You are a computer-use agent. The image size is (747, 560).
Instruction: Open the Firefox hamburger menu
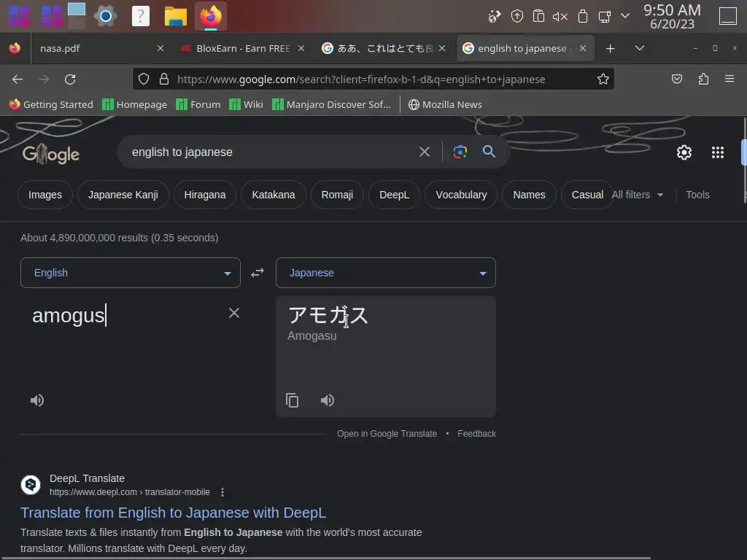pyautogui.click(x=729, y=79)
